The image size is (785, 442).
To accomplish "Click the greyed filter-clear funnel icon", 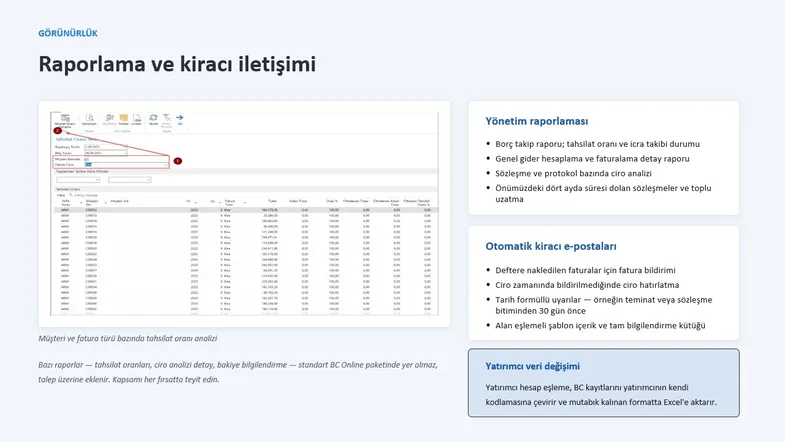I will [x=167, y=118].
